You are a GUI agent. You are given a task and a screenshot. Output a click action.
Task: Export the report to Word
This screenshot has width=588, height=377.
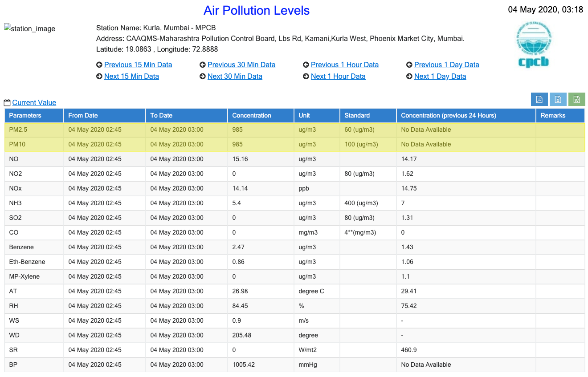pos(576,99)
